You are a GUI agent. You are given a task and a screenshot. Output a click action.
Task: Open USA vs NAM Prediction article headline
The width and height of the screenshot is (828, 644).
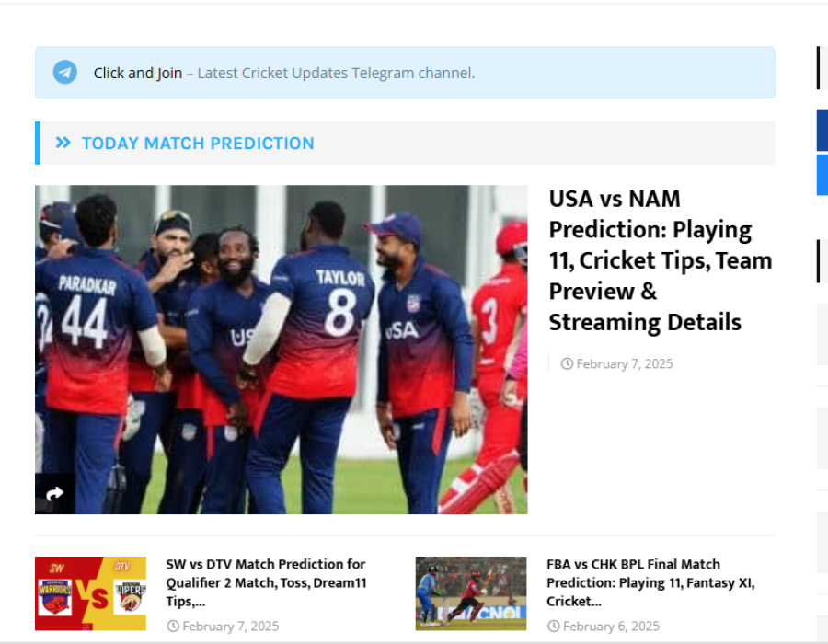(660, 260)
